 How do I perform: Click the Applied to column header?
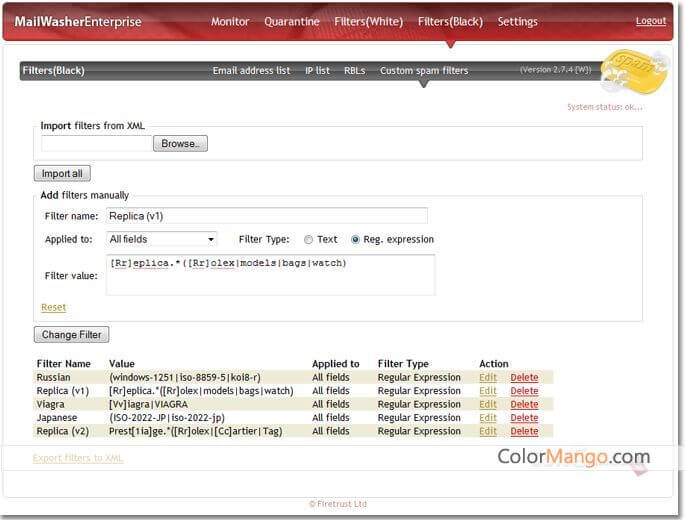336,364
